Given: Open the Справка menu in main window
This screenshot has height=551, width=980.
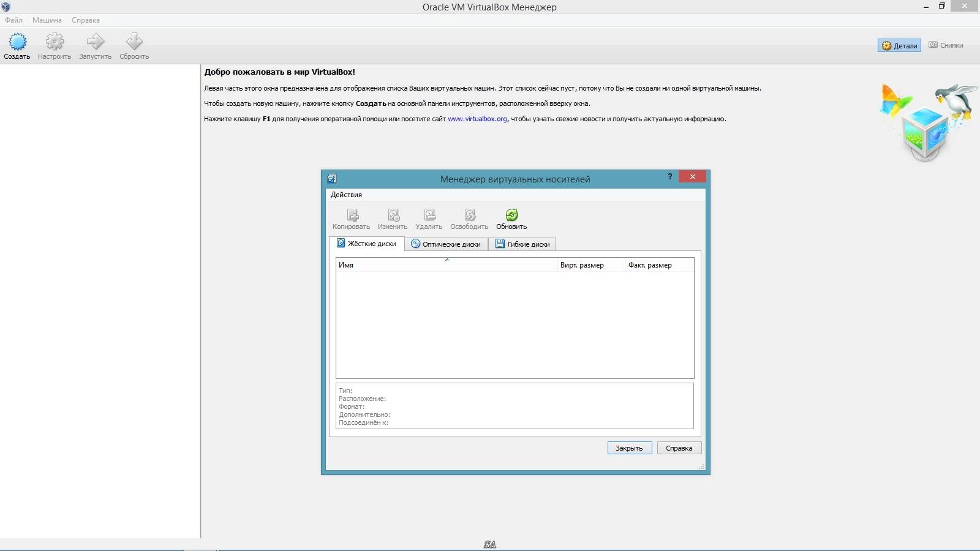Looking at the screenshot, I should click(86, 20).
